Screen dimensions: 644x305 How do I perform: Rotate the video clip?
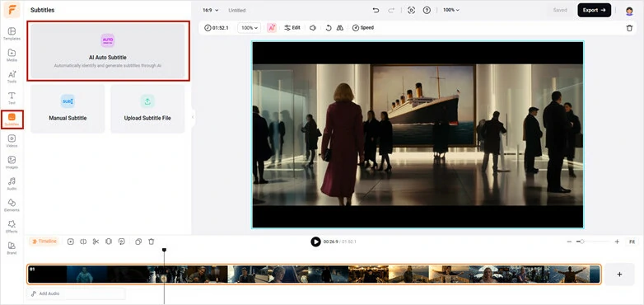328,28
